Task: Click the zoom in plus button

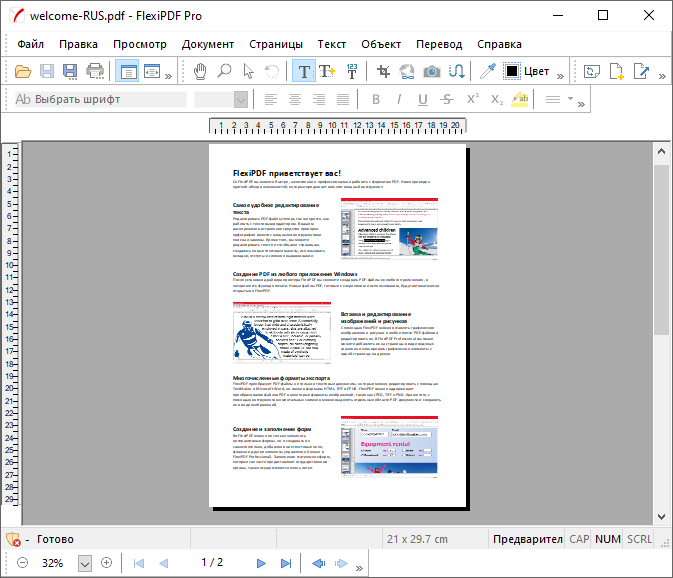Action: 107,563
